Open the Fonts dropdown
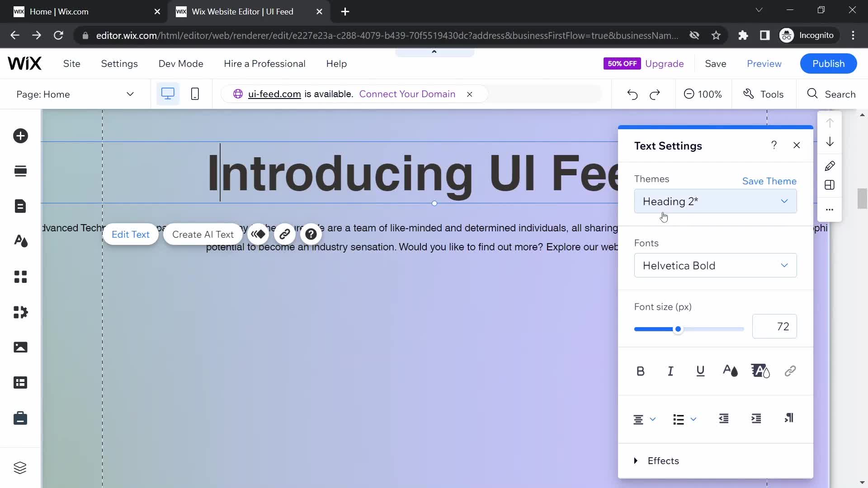 tap(715, 265)
